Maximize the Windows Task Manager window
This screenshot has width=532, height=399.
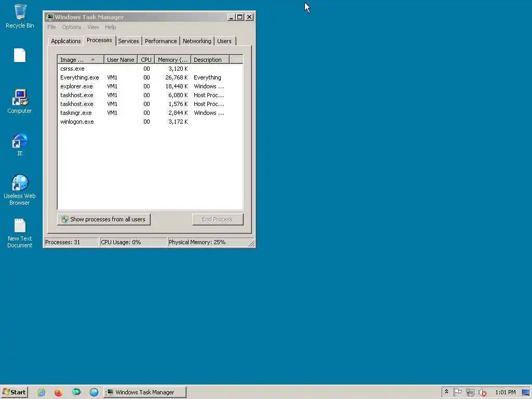click(x=240, y=17)
